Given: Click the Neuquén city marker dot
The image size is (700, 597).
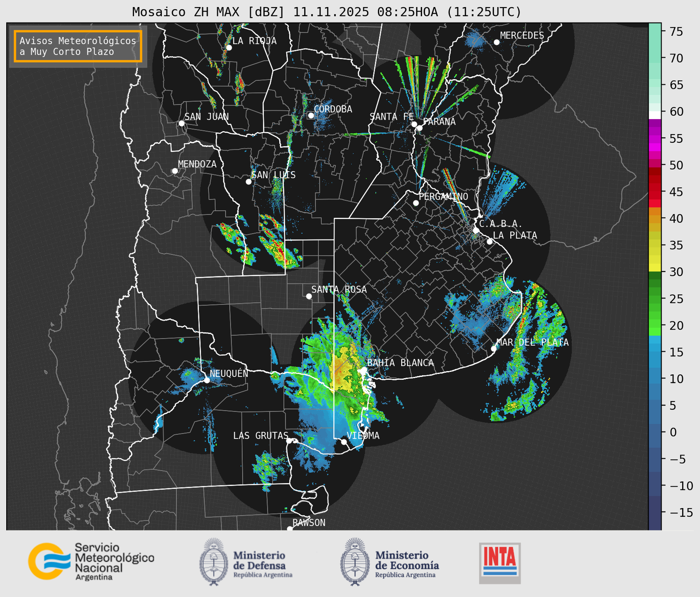Looking at the screenshot, I should click(207, 380).
